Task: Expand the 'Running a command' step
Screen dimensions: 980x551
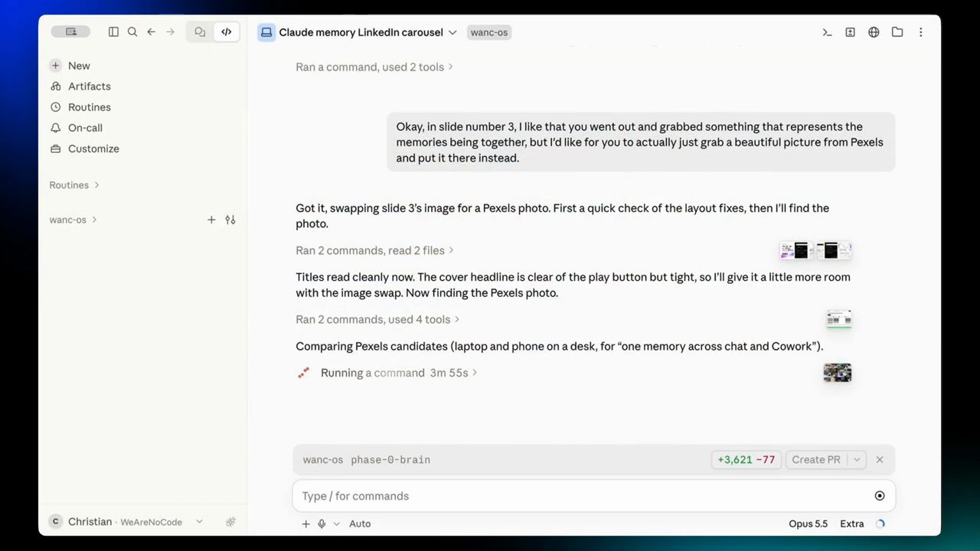Action: pos(387,373)
